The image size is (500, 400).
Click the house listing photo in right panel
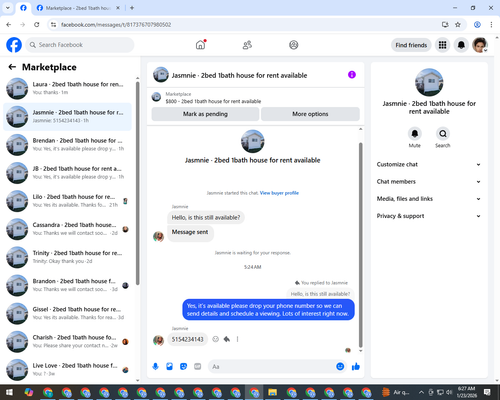[x=429, y=82]
